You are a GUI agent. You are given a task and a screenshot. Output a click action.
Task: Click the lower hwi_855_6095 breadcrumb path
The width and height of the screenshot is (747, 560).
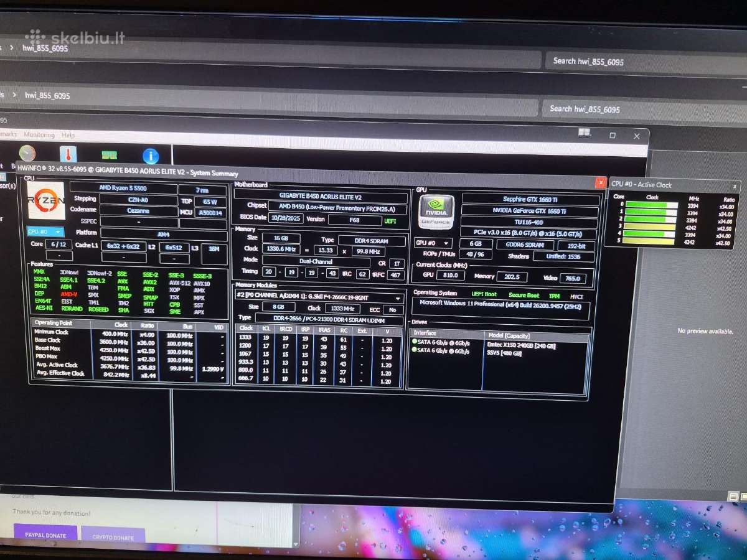tap(47, 95)
